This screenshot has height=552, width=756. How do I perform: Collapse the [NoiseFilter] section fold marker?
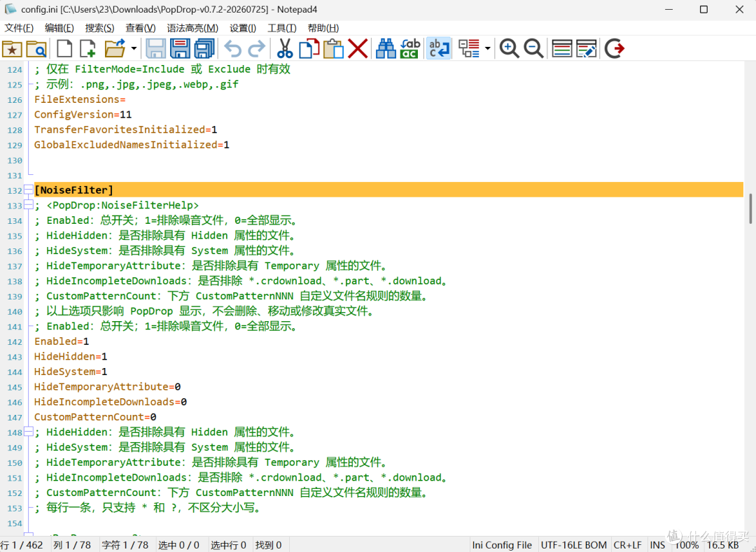coord(29,190)
